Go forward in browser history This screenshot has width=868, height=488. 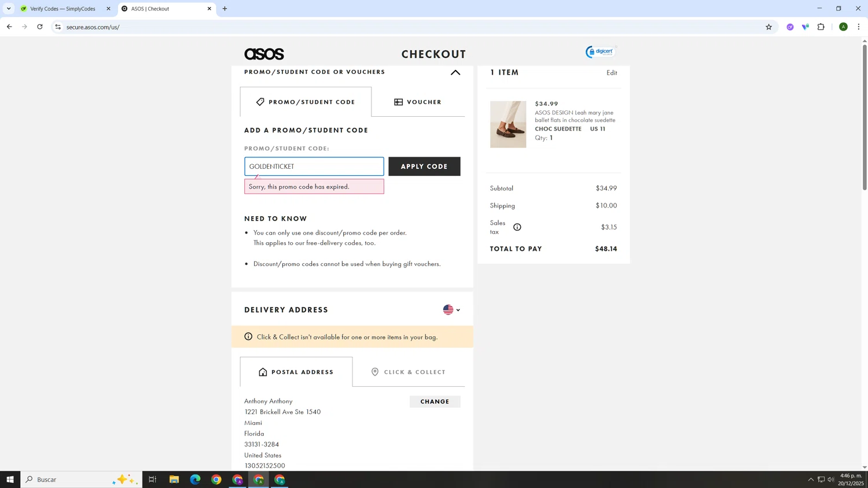point(24,27)
